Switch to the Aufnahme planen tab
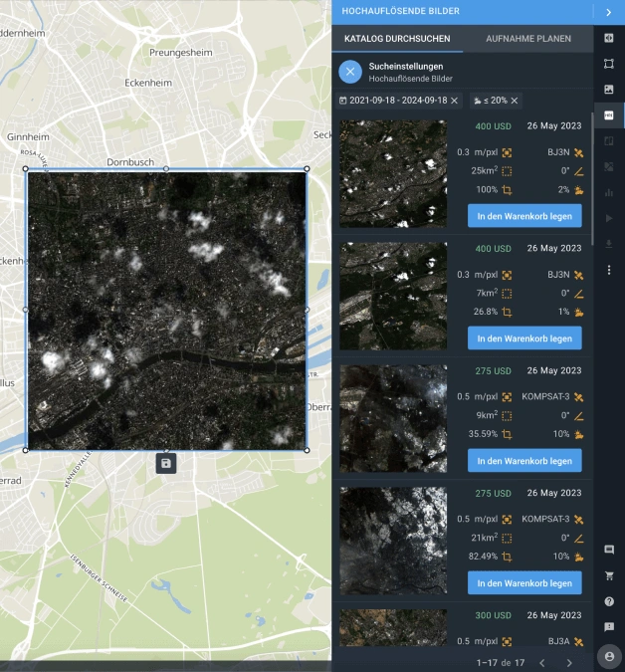This screenshot has width=625, height=672. pyautogui.click(x=527, y=39)
